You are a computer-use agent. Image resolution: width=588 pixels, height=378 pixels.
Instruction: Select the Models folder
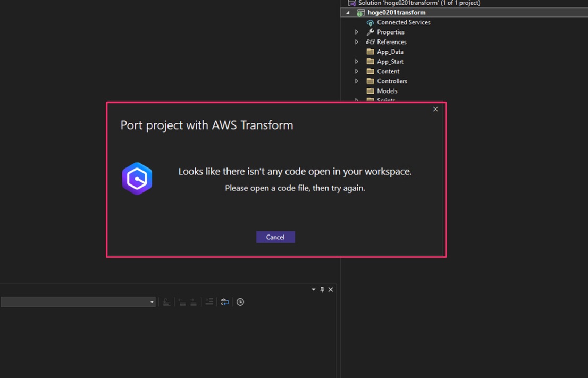pyautogui.click(x=387, y=91)
